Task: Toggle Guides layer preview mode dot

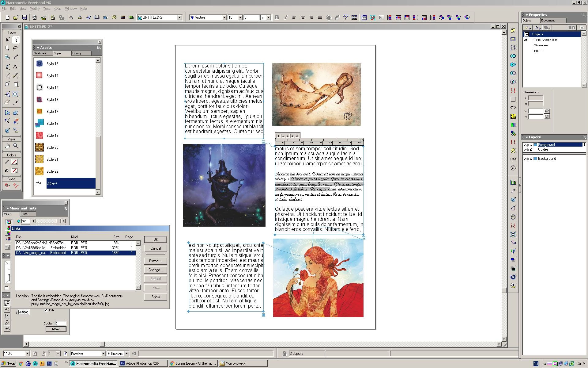Action: click(x=528, y=150)
